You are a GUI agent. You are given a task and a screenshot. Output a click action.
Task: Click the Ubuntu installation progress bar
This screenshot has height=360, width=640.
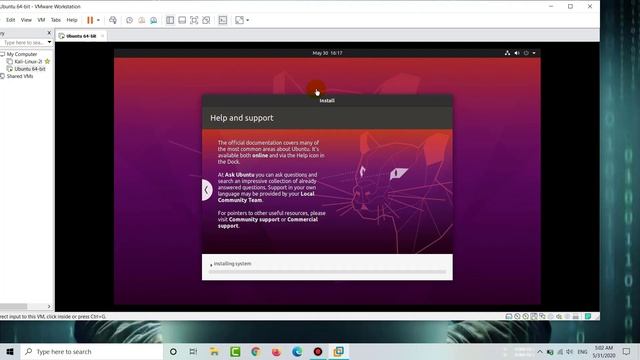tap(327, 271)
